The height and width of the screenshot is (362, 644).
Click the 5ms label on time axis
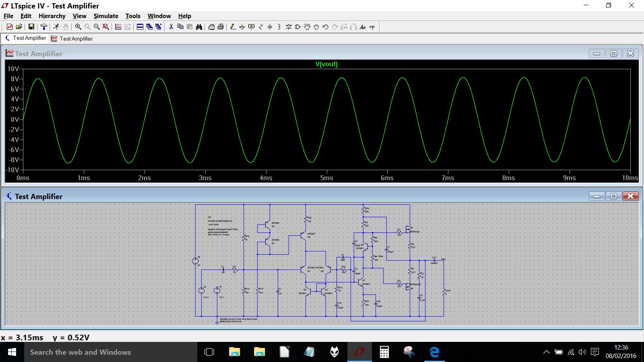coord(326,178)
